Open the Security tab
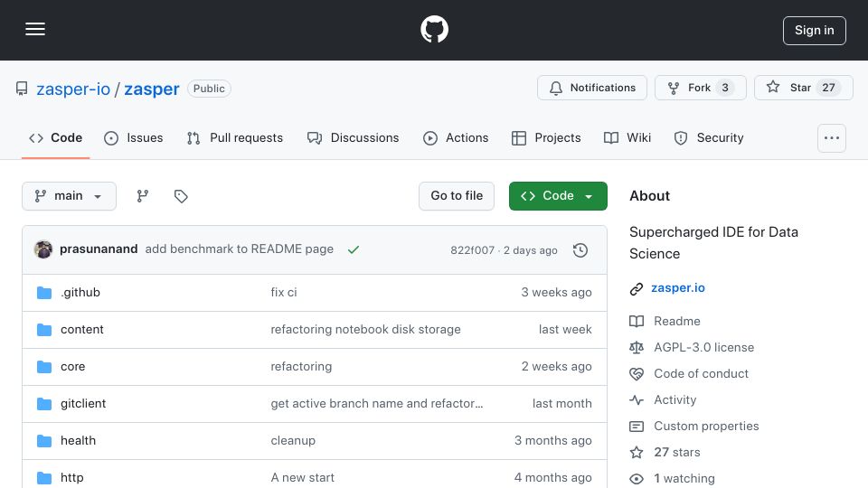Image resolution: width=868 pixels, height=488 pixels. pos(709,137)
